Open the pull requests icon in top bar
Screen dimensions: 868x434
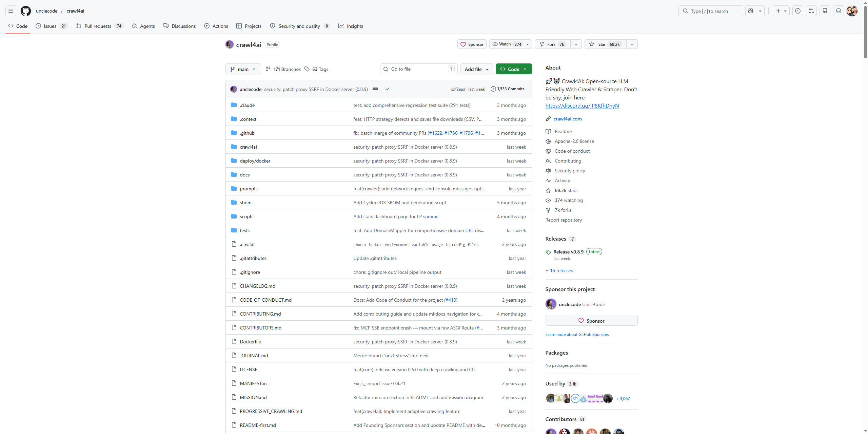point(811,11)
